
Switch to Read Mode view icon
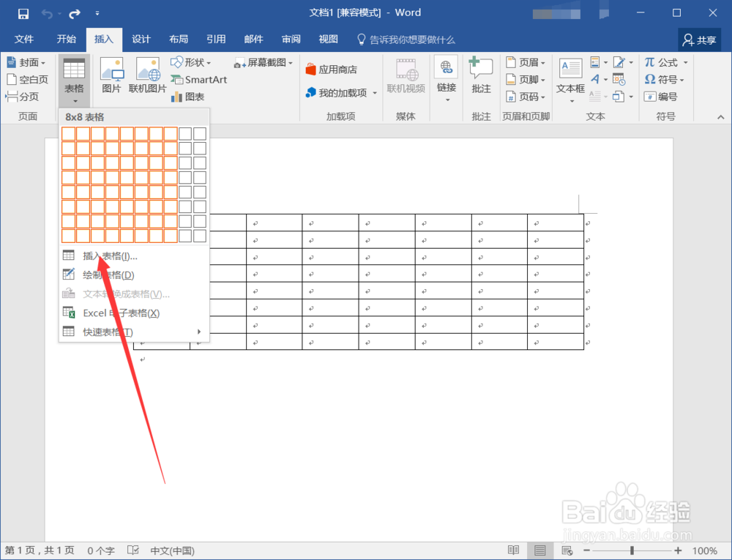click(x=514, y=550)
